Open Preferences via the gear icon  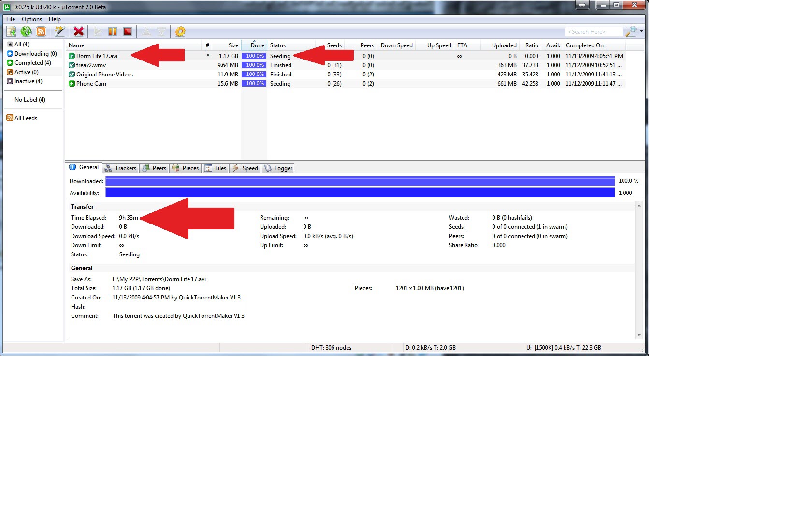point(180,31)
